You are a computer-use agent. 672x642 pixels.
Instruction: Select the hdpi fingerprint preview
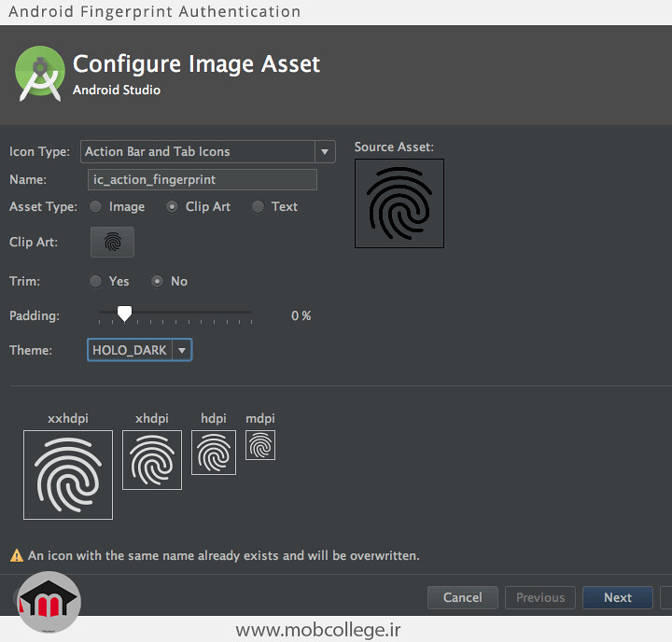214,453
